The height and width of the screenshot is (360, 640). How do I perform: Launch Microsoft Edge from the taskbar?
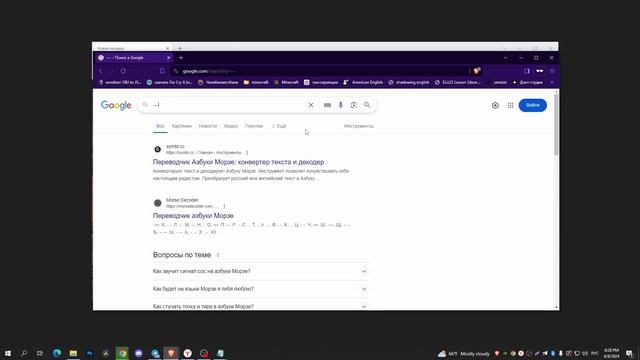coord(57,353)
